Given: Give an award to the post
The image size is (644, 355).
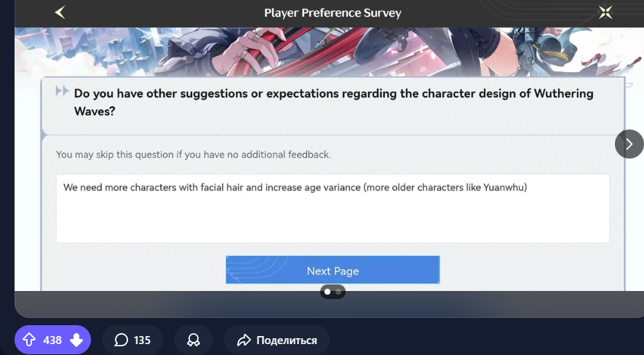Looking at the screenshot, I should click(194, 340).
